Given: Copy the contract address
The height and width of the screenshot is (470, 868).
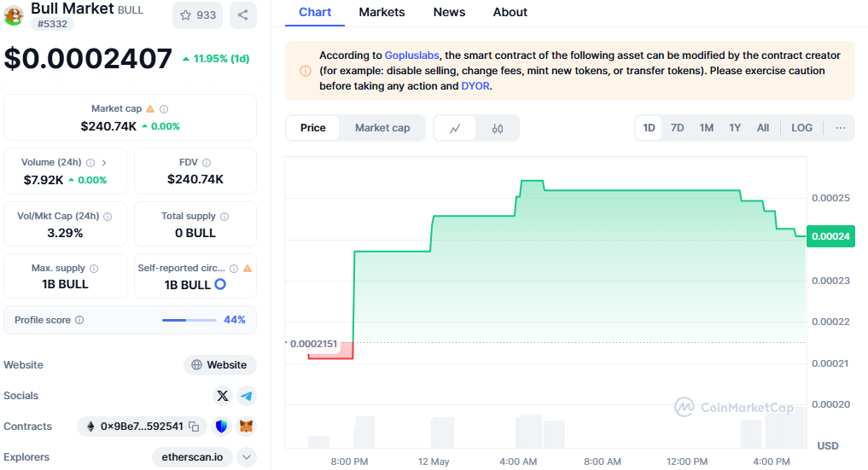Looking at the screenshot, I should pyautogui.click(x=194, y=426).
